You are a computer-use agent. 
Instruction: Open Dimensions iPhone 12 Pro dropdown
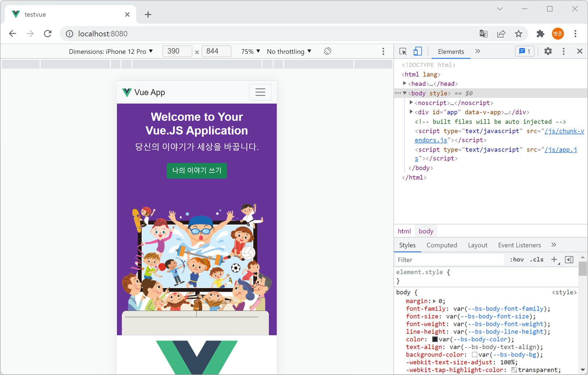pos(111,51)
